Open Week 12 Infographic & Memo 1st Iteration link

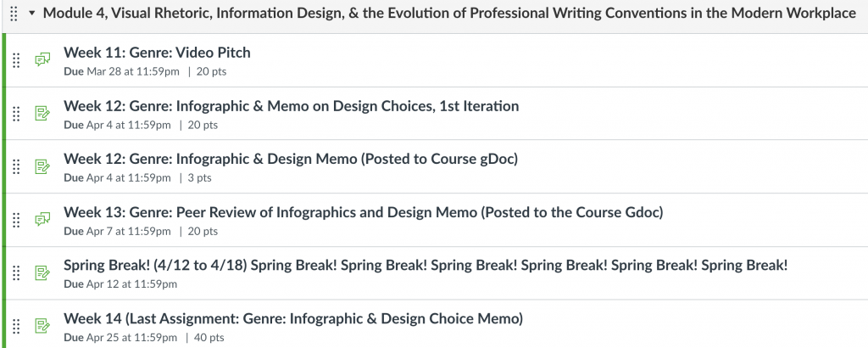tap(292, 106)
